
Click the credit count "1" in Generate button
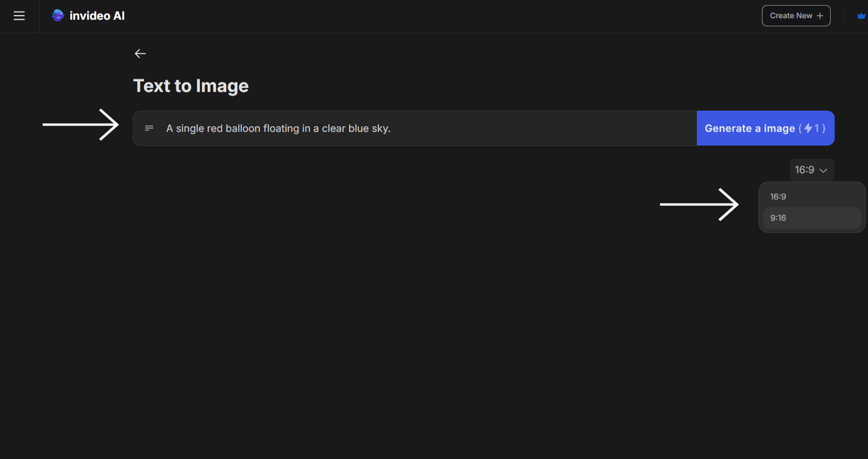tap(817, 128)
